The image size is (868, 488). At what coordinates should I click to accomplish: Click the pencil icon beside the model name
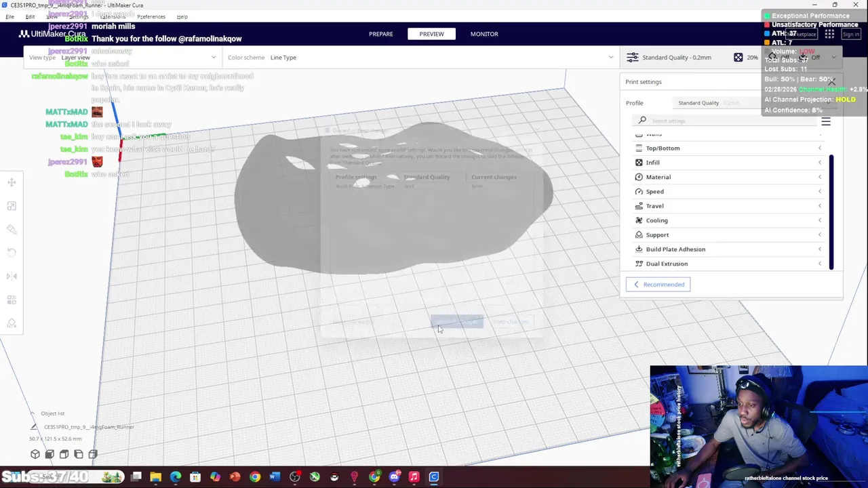coord(34,427)
